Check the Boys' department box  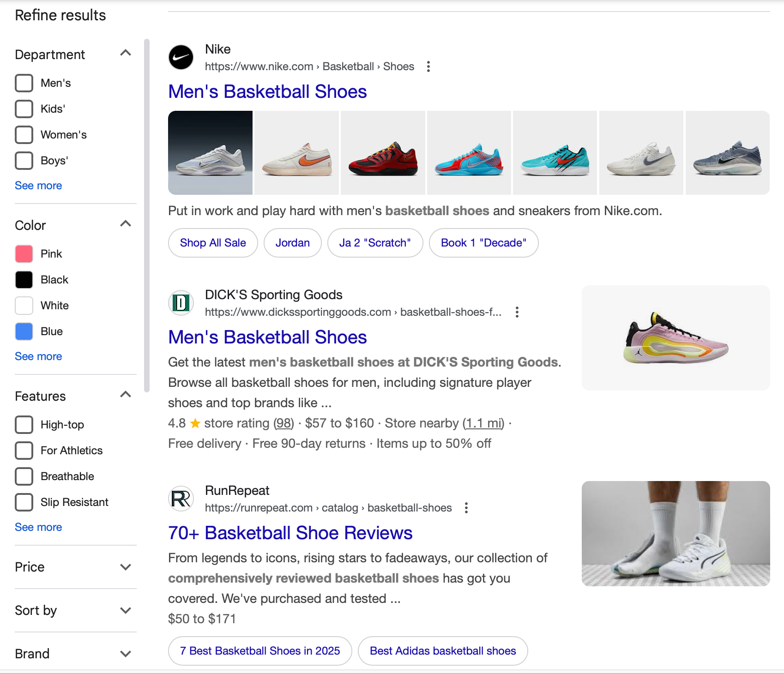24,161
